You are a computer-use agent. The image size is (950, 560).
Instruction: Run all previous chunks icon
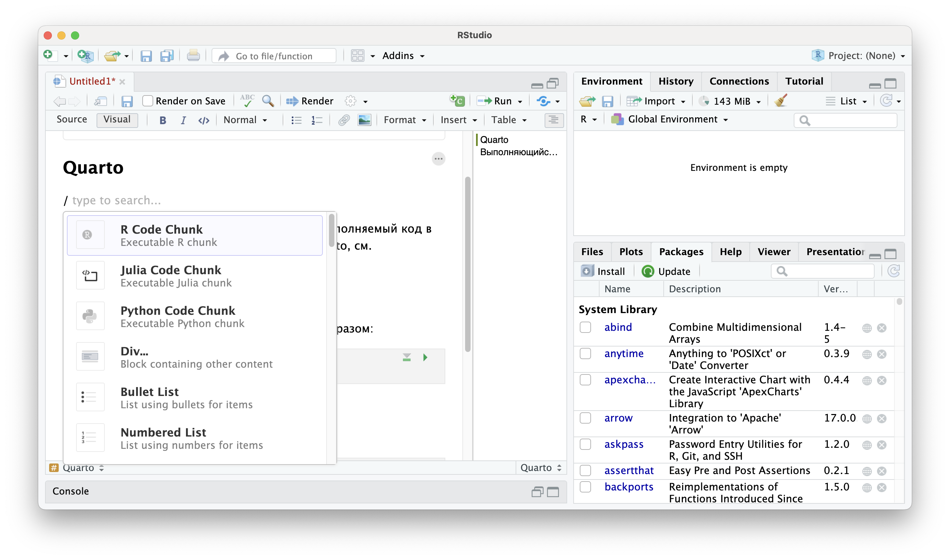click(x=407, y=357)
